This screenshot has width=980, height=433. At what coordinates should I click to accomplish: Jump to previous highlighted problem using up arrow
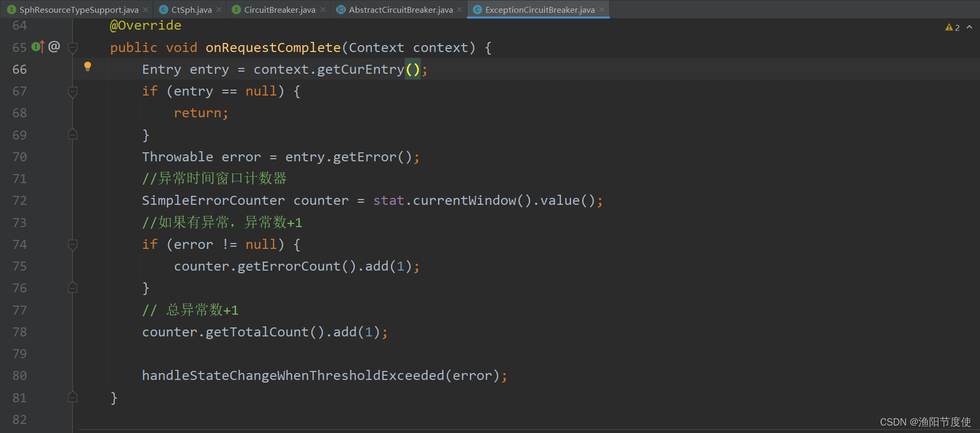tap(969, 27)
